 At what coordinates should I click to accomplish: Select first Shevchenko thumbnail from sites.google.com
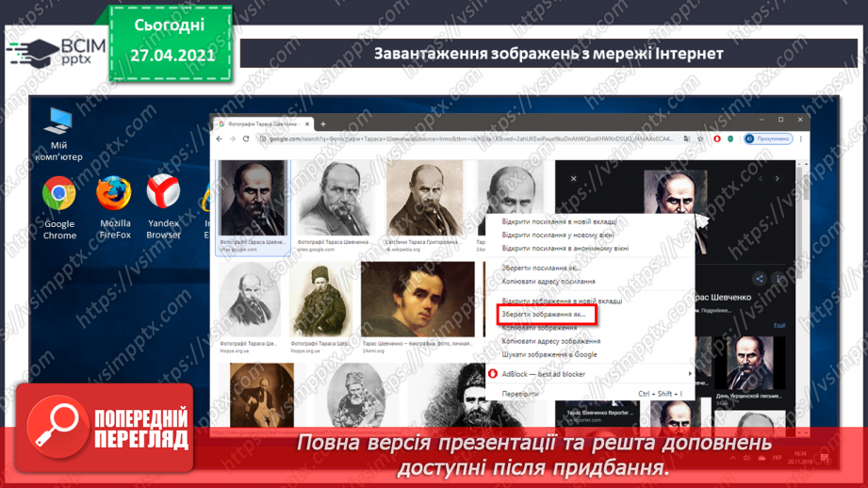coord(253,207)
